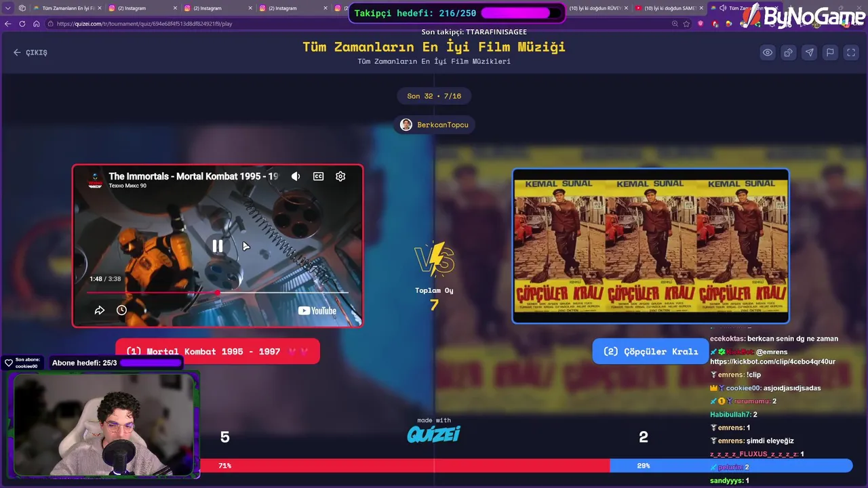Vote for (1) Mortal Kombat 1995 - 1997
This screenshot has width=868, height=488.
tap(218, 351)
